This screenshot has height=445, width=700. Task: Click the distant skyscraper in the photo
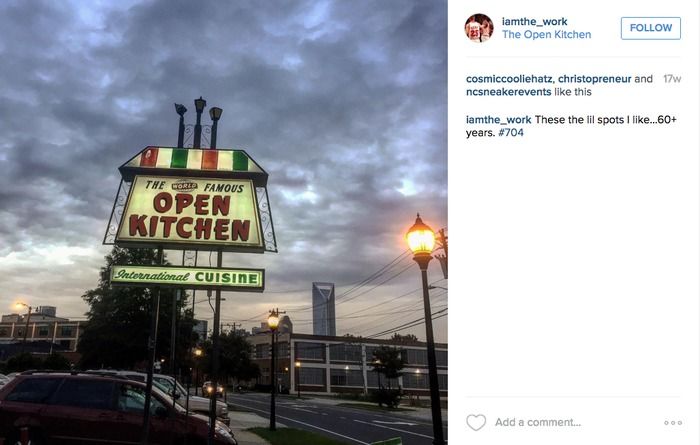point(324,308)
